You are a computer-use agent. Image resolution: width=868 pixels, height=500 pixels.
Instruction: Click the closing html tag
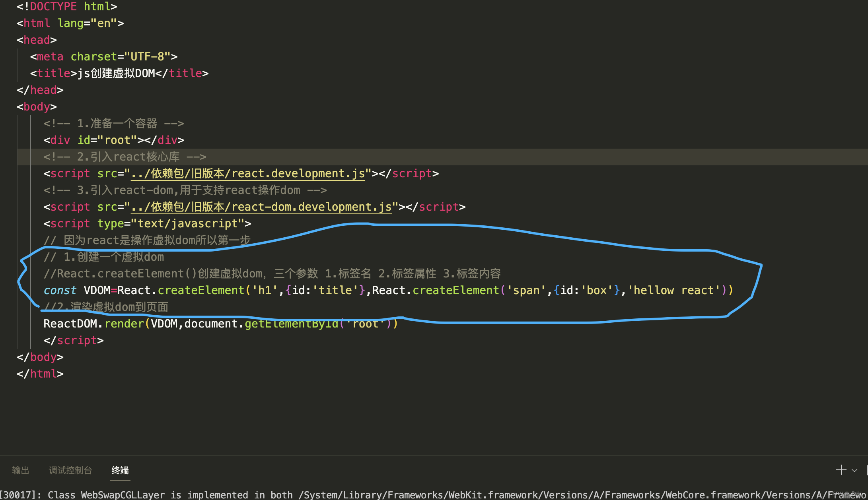pos(40,374)
